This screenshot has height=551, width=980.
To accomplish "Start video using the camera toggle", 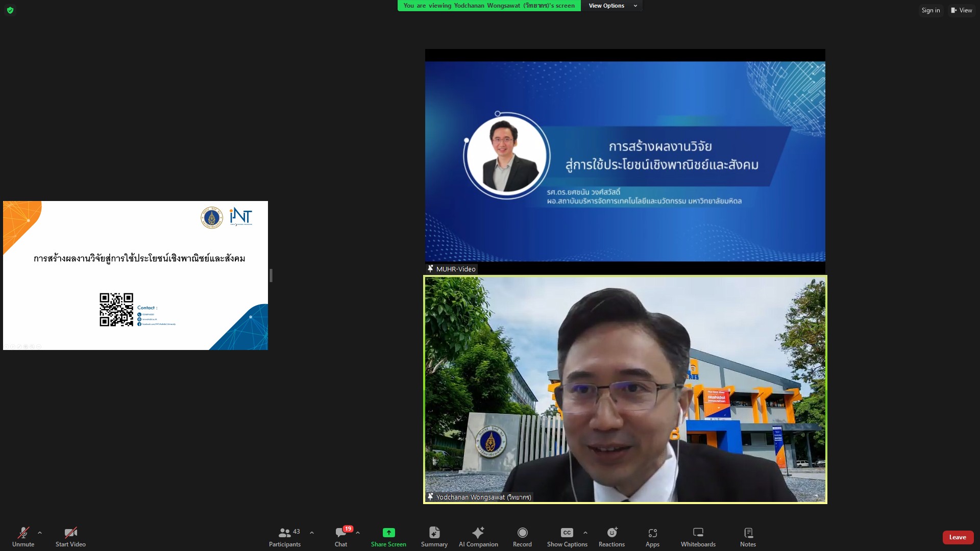I will pos(70,533).
